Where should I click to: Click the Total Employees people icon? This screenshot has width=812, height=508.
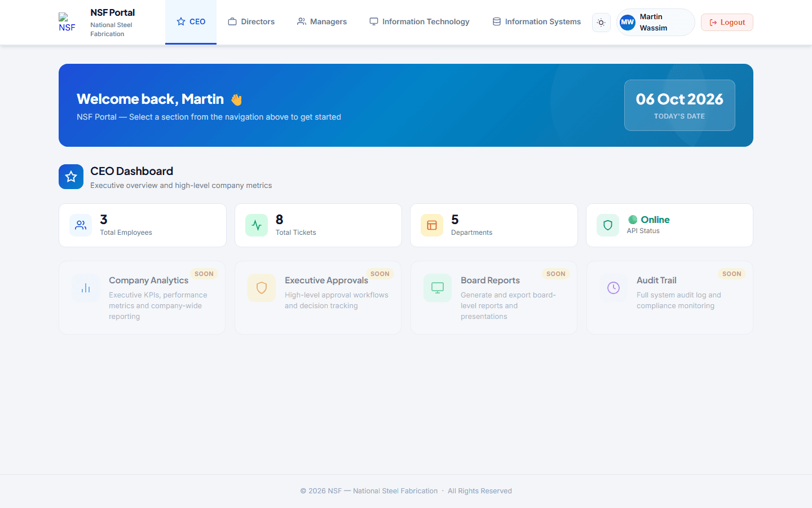coord(81,225)
